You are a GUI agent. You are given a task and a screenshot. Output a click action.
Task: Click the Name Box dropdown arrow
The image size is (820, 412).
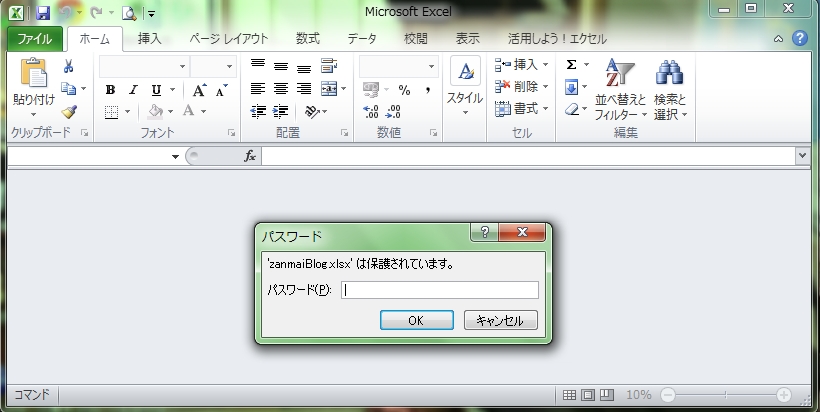click(175, 156)
